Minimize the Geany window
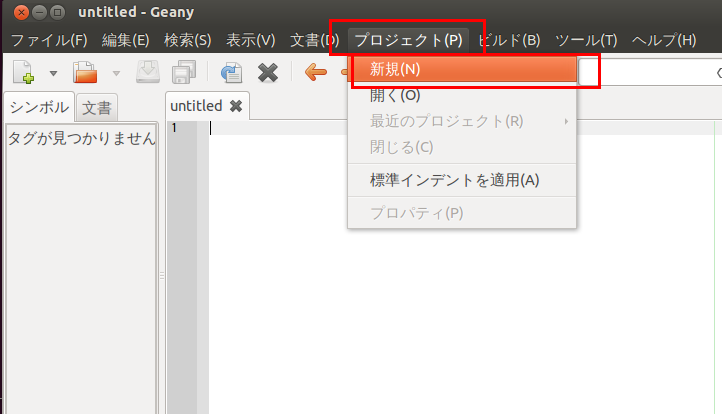This screenshot has width=722, height=414. (x=40, y=12)
